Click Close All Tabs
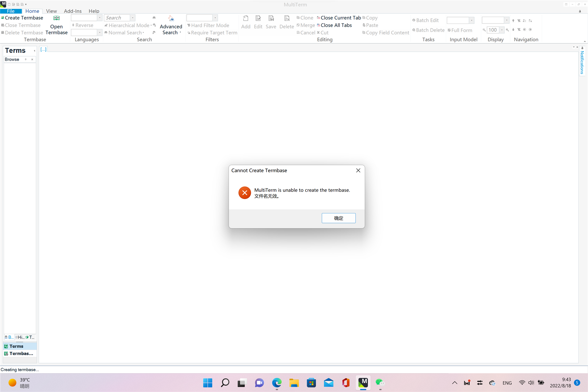The height and width of the screenshot is (392, 588). [x=334, y=25]
